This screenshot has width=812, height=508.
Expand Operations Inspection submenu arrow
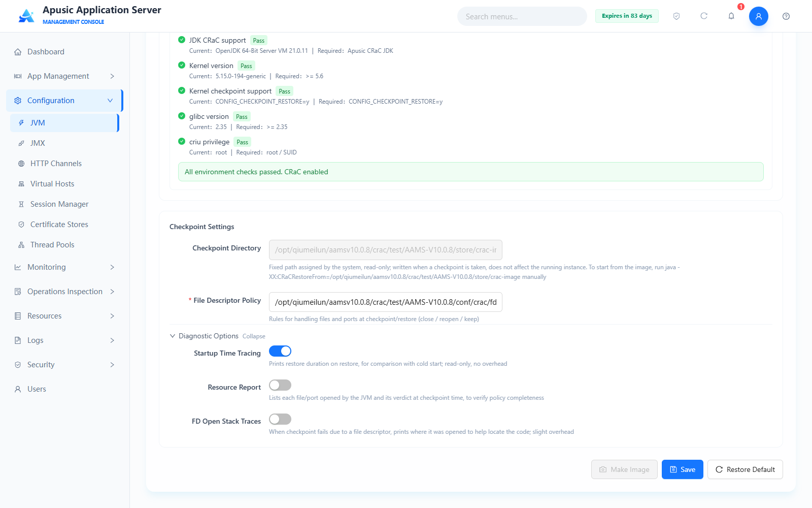tap(112, 292)
